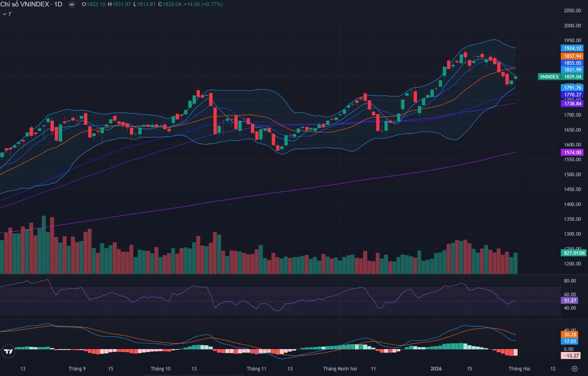
Task: Click the Chỉ số VNINDEX 1D title
Action: click(31, 4)
